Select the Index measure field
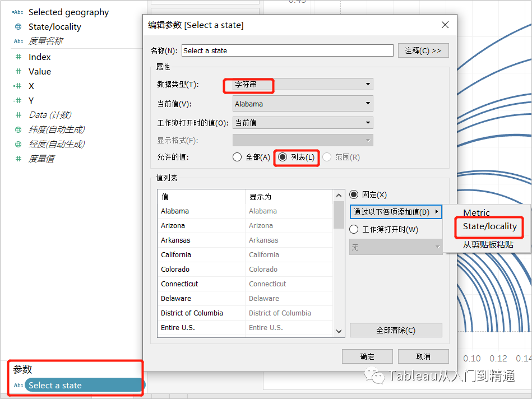 (39, 57)
